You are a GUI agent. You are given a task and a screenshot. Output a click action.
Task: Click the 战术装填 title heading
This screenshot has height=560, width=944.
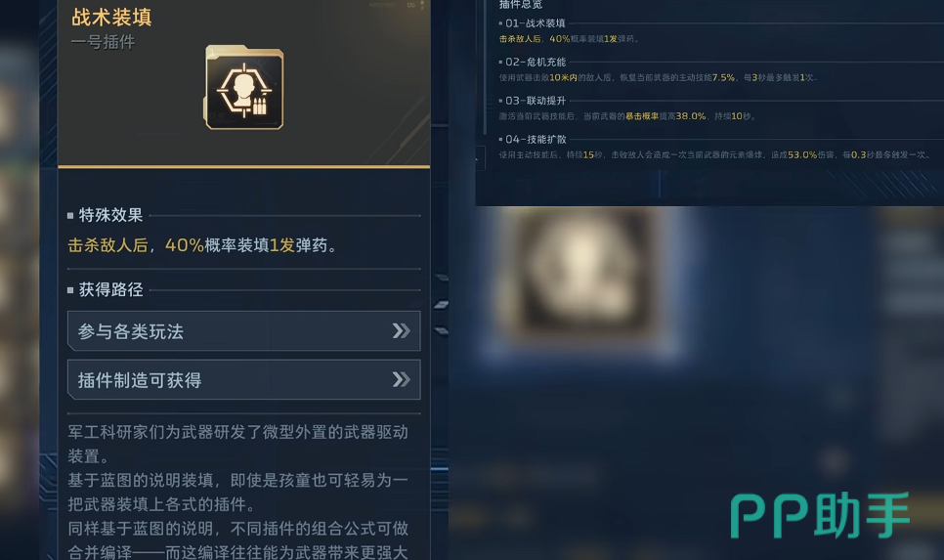click(x=111, y=17)
